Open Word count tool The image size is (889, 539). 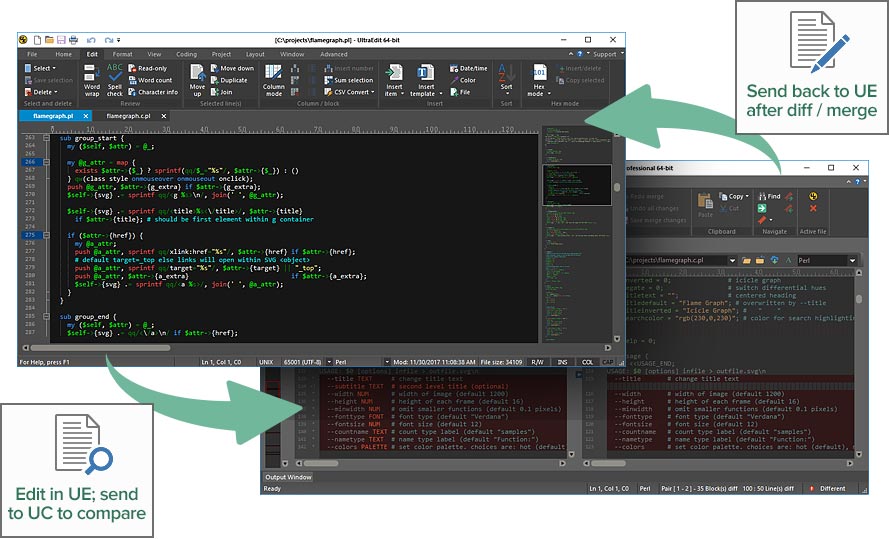(150, 80)
